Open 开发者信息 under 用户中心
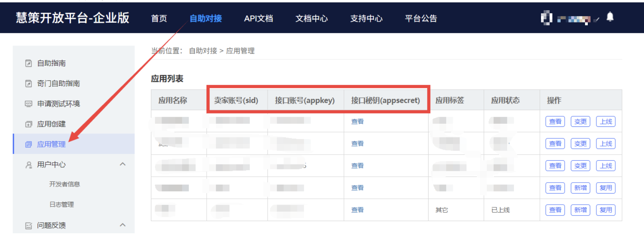 click(x=64, y=184)
